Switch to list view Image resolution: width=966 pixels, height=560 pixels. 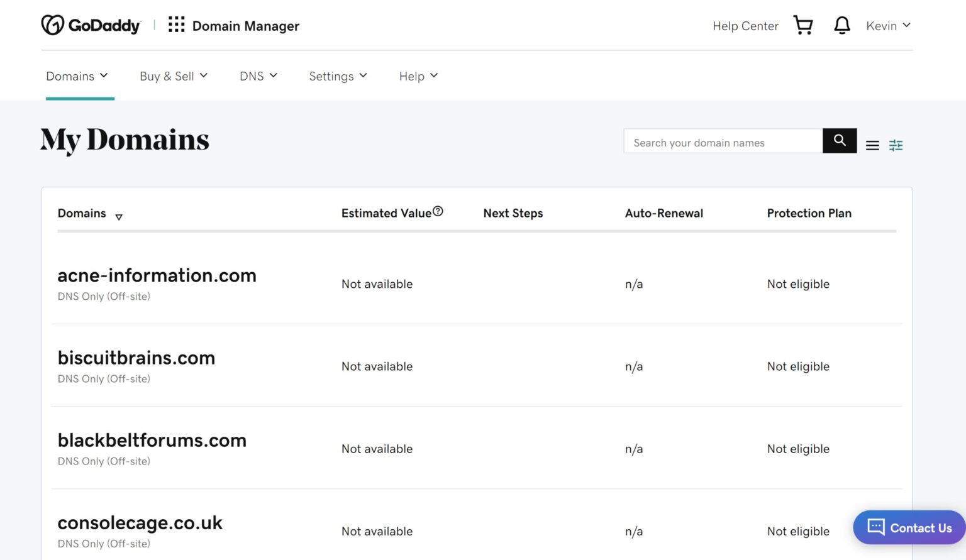pyautogui.click(x=872, y=145)
